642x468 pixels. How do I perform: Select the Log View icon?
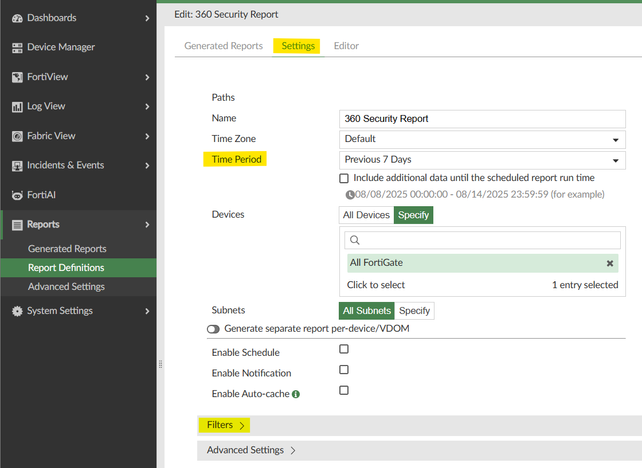pos(17,106)
